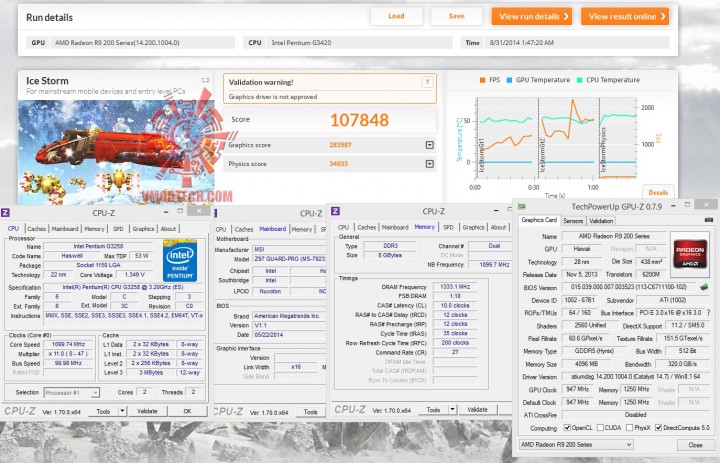Click the Z97 GUARD-PRO model value
Image resolution: width=720 pixels, height=463 pixels.
click(290, 259)
